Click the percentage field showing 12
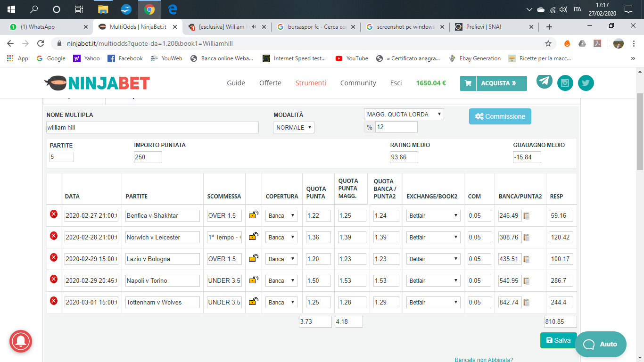Screen dimensions: 644x362 coord(396,127)
